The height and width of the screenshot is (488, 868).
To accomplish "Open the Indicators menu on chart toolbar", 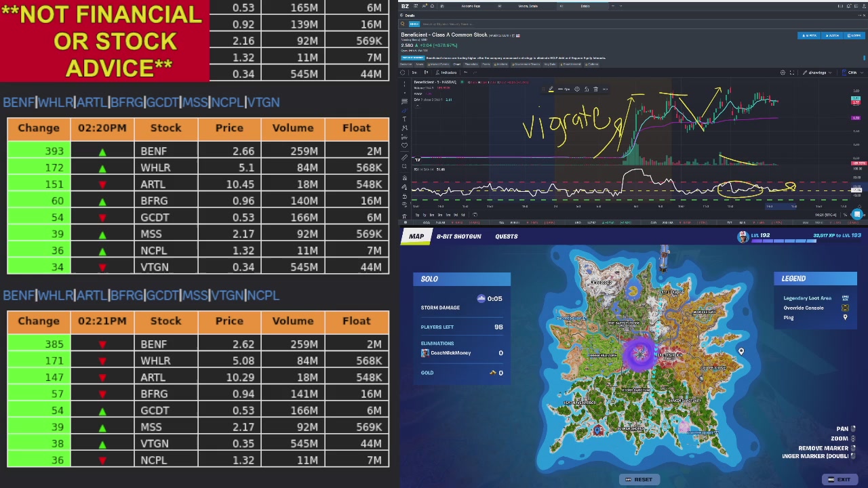I will (445, 73).
